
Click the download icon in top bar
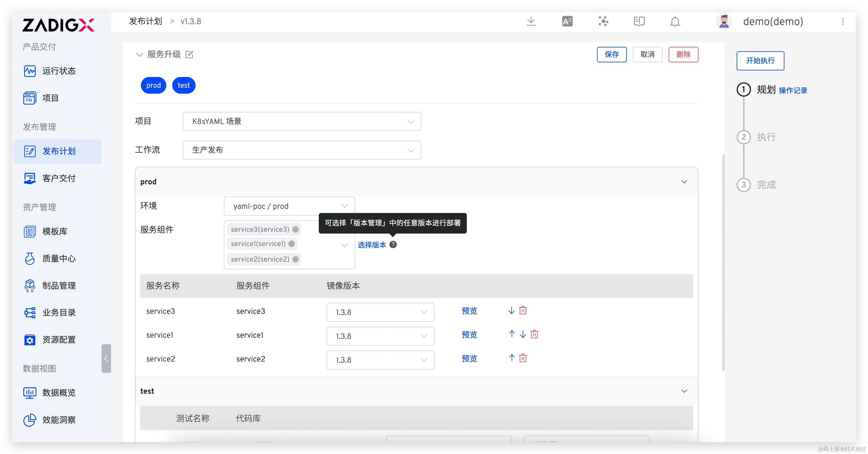(x=531, y=21)
